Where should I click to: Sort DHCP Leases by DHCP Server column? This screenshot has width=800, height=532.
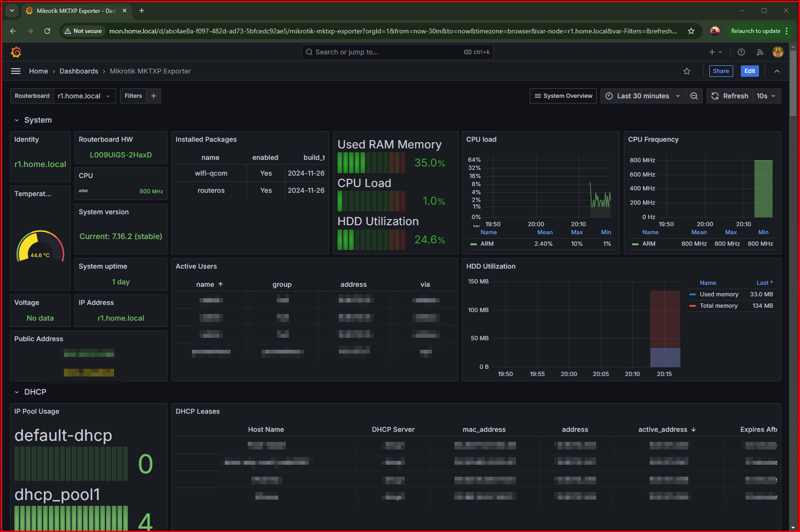pyautogui.click(x=393, y=429)
